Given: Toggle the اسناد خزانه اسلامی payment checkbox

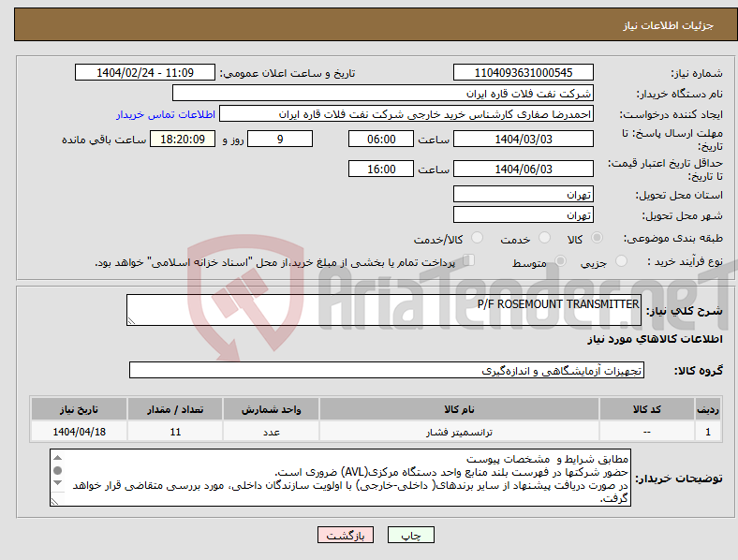Looking at the screenshot, I should click(x=469, y=260).
